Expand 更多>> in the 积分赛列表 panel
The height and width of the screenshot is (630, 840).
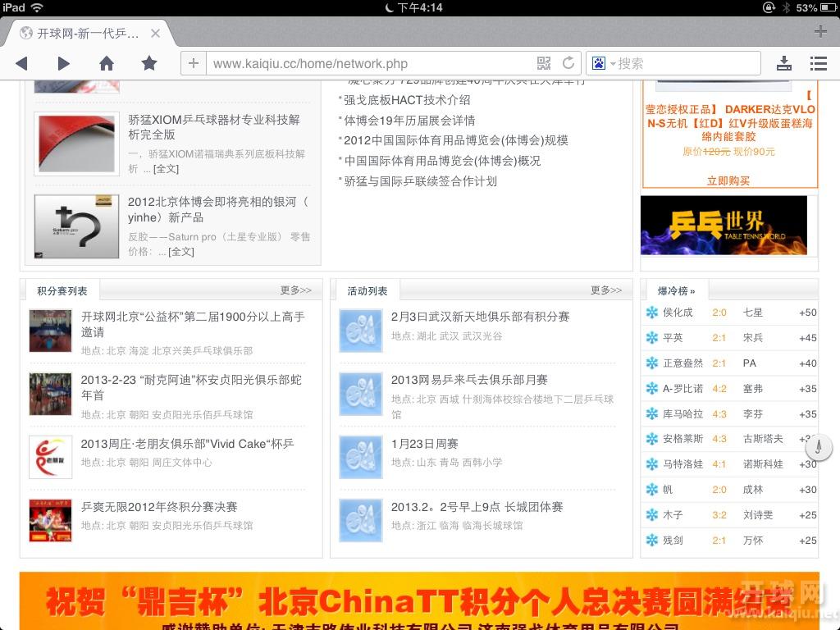[295, 290]
